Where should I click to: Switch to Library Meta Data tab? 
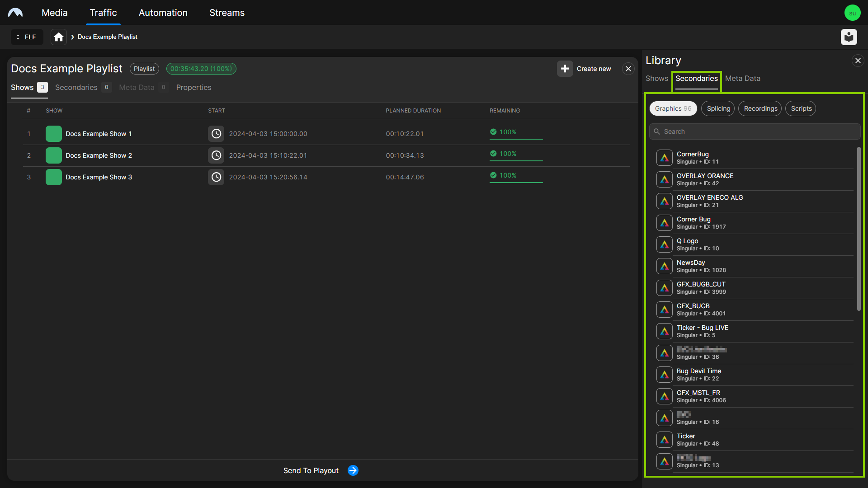pyautogui.click(x=742, y=78)
